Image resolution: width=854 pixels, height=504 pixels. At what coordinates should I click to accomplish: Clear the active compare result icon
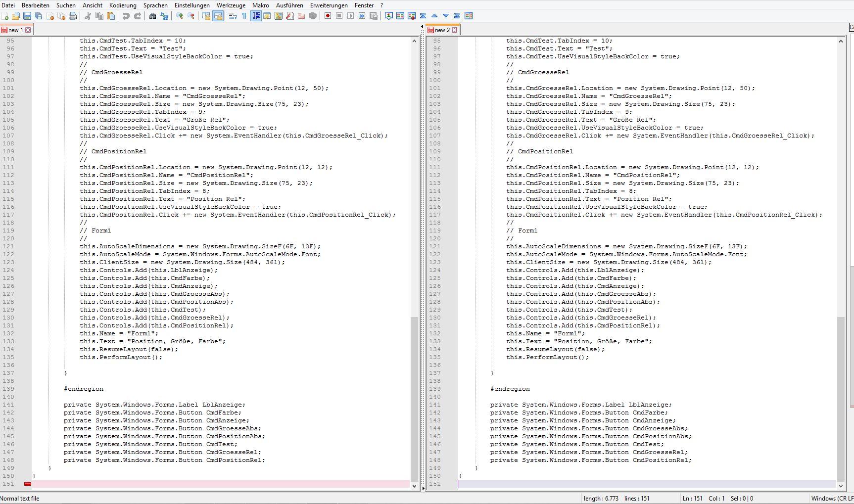[x=412, y=16]
